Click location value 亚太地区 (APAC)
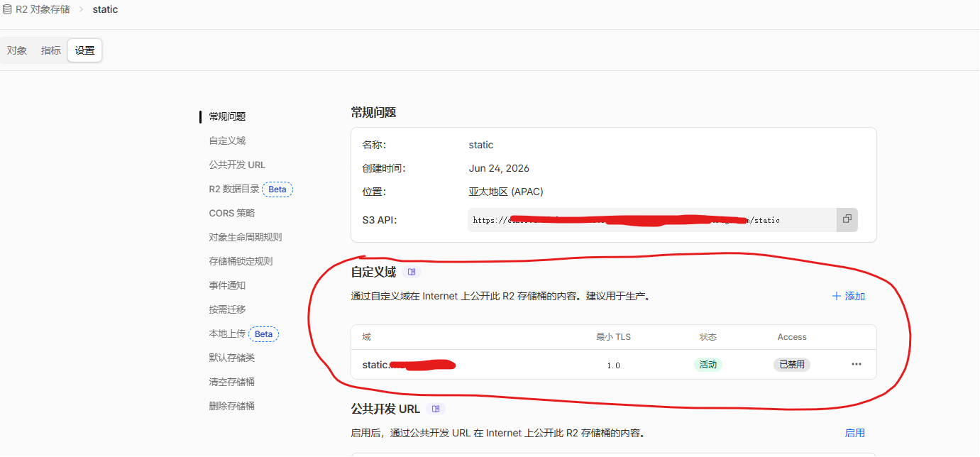 coord(506,192)
